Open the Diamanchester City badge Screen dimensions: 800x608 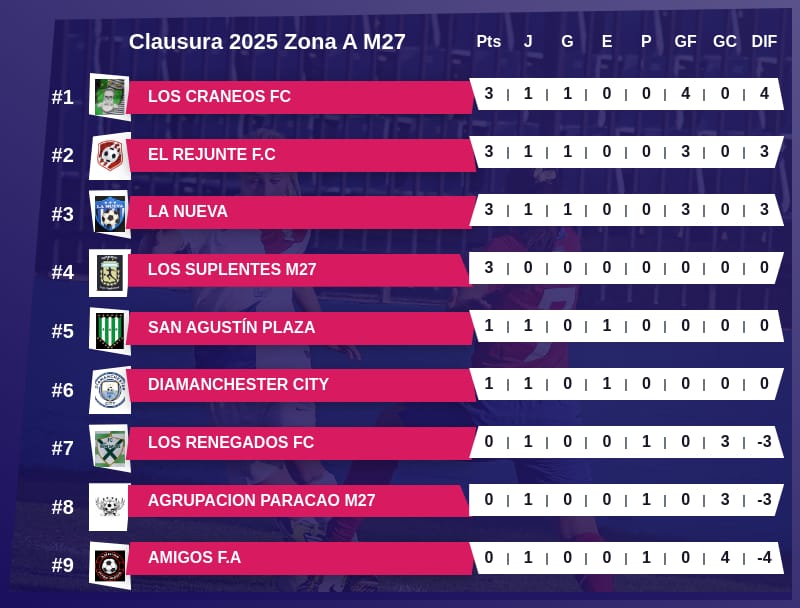point(110,388)
